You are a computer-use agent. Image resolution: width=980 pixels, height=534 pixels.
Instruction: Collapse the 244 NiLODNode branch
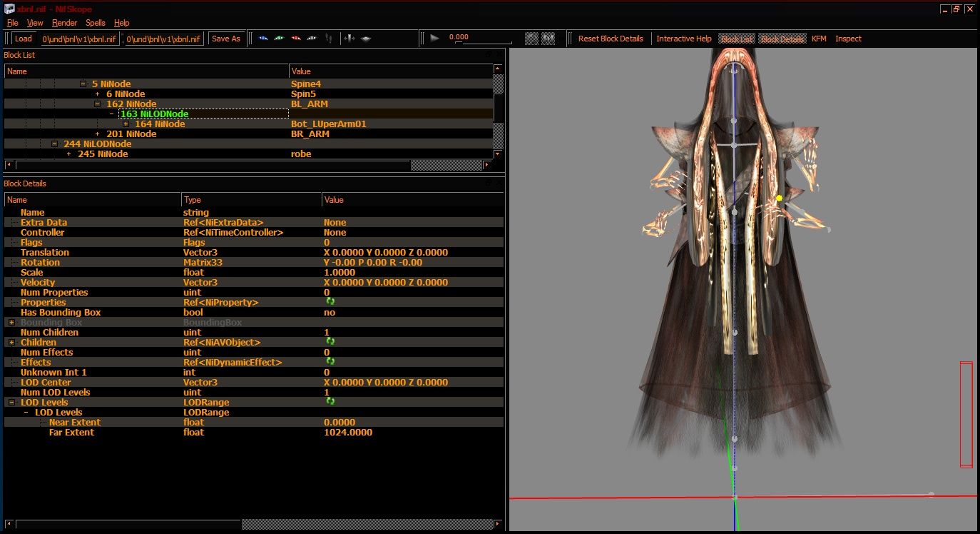coord(54,143)
